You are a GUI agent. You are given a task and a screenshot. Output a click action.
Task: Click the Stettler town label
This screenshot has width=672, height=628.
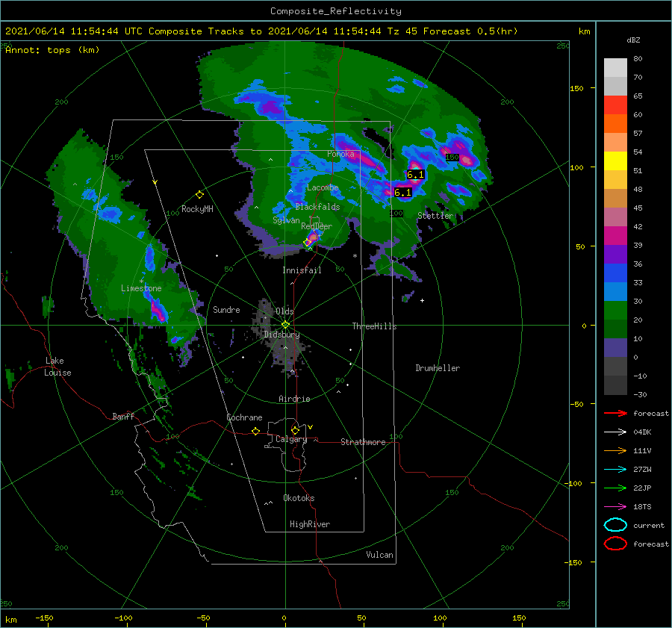[x=435, y=216]
